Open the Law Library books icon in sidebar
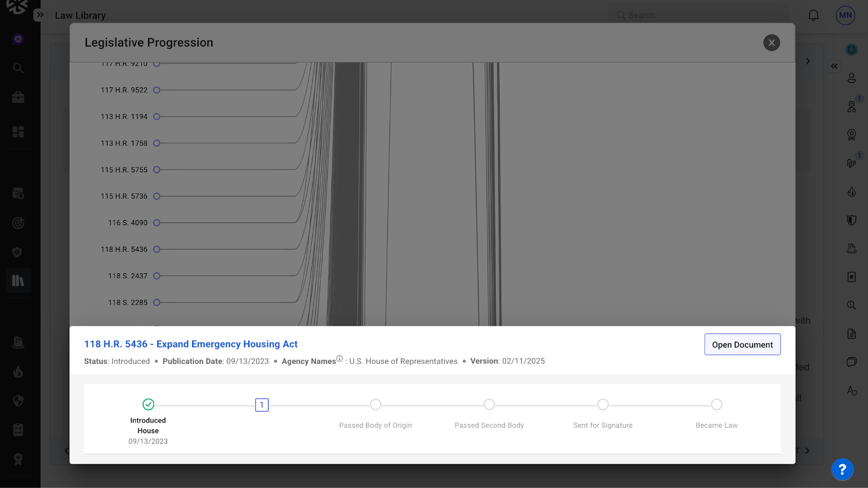 click(x=18, y=281)
